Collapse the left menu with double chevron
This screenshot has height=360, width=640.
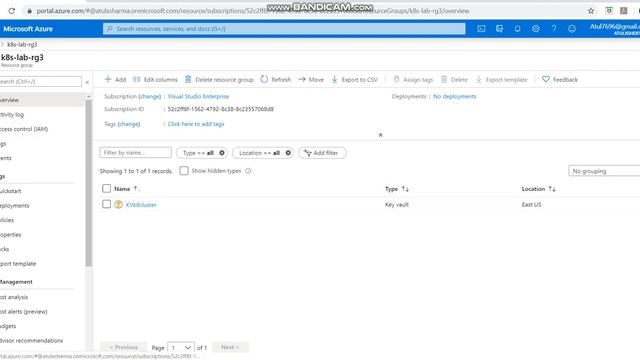(87, 82)
